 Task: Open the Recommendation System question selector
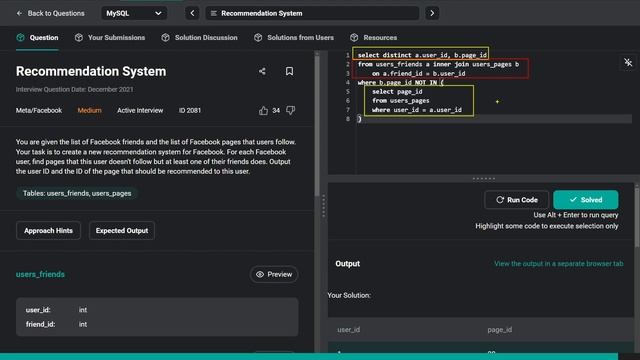[312, 13]
